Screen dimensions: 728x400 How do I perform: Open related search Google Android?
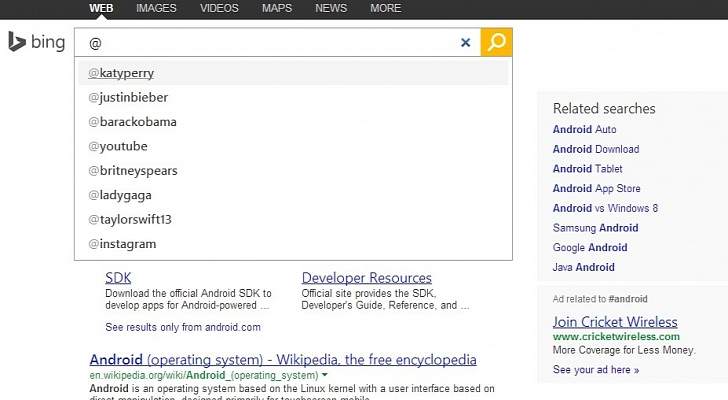tap(590, 248)
